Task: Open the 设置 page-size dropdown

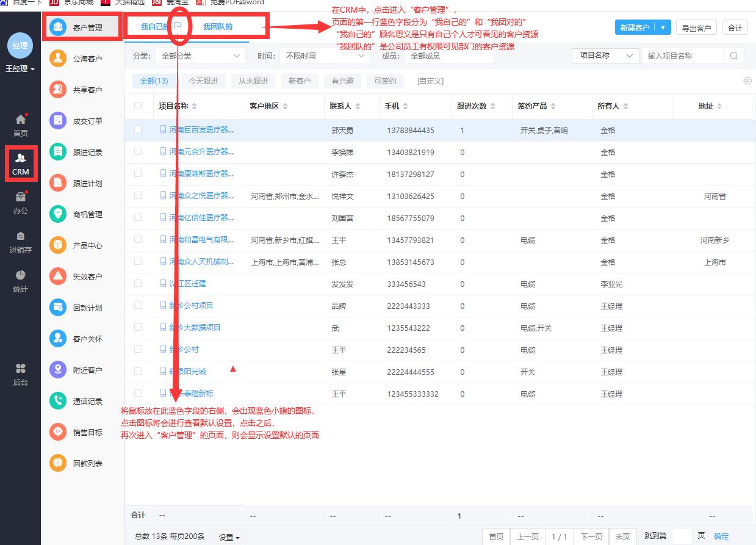Action: (229, 537)
